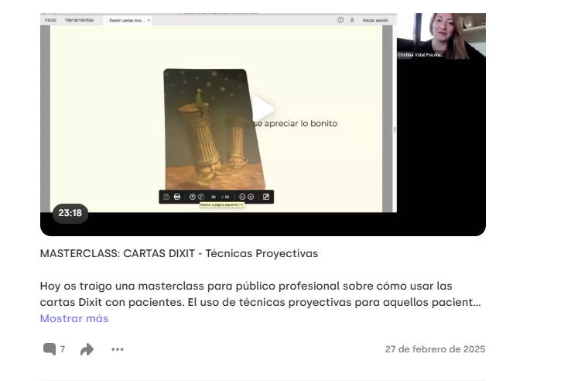
Task: Click the Dixit card image with columns
Action: tap(214, 129)
